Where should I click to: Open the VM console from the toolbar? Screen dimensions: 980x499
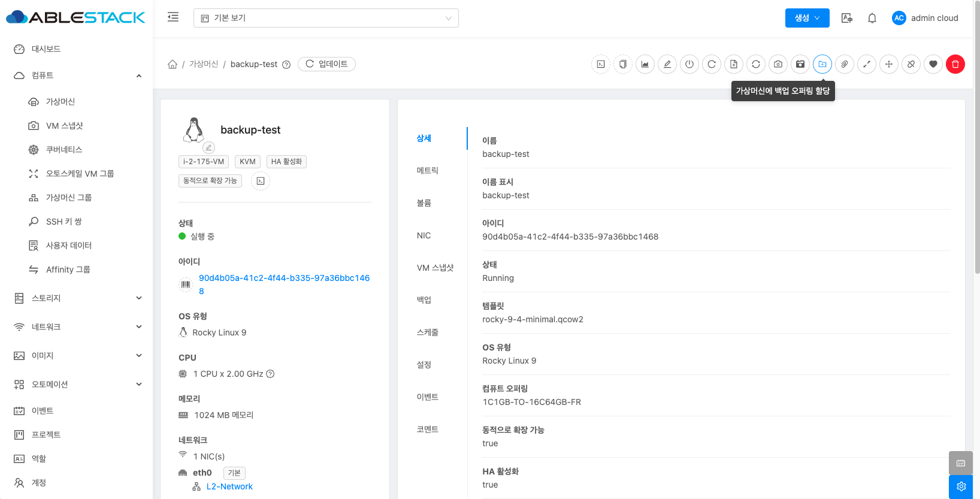click(601, 64)
